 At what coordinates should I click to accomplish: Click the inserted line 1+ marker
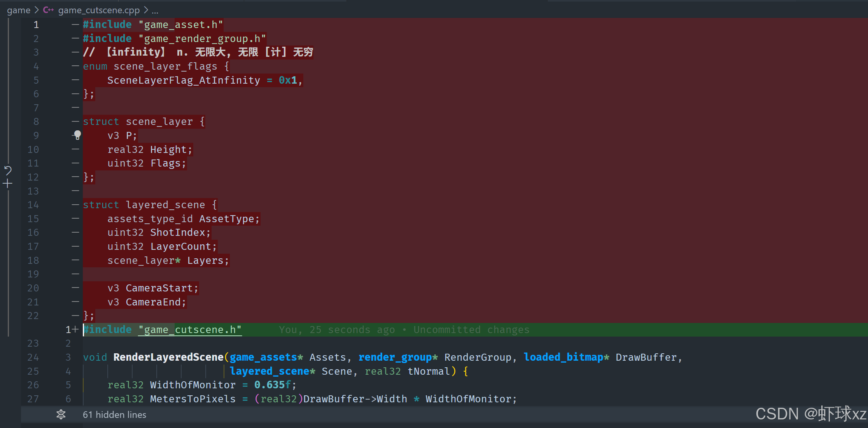click(x=72, y=330)
